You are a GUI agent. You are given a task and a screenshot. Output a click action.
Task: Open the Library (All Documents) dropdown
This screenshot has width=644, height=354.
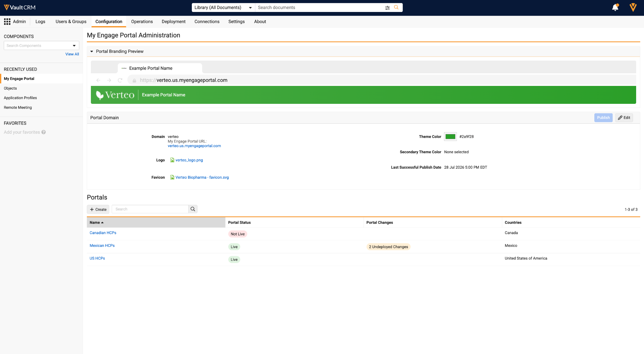223,8
